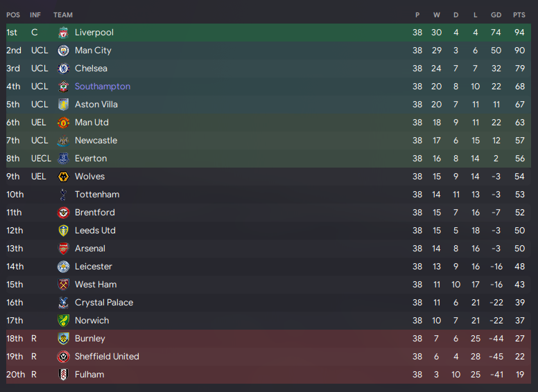This screenshot has height=392, width=538.
Task: Click the INF column header
Action: tap(35, 15)
